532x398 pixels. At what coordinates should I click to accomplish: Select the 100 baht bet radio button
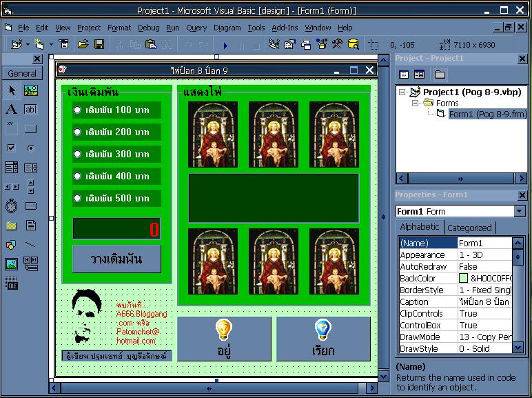(77, 110)
